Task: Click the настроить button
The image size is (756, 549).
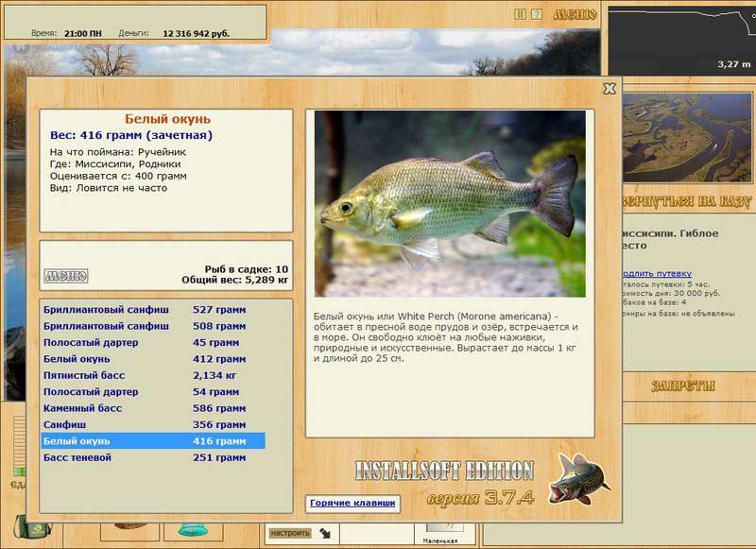Action: coord(290,533)
